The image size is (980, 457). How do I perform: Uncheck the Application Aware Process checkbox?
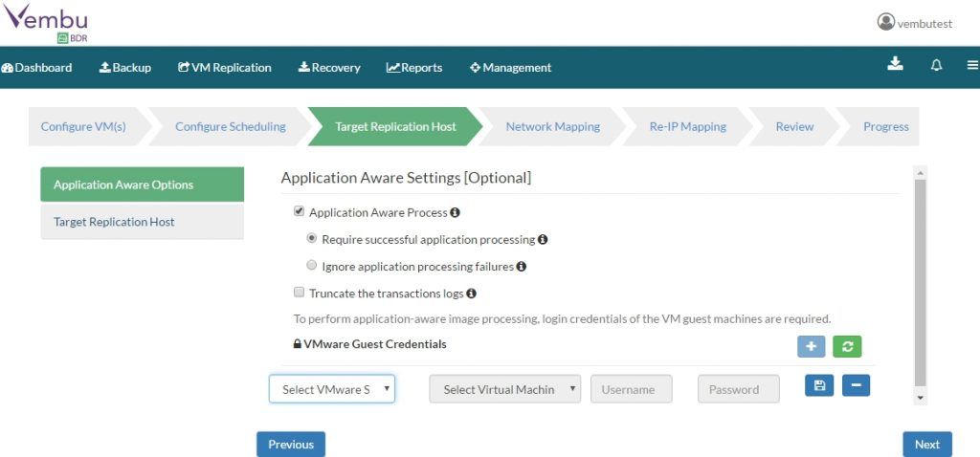point(299,211)
